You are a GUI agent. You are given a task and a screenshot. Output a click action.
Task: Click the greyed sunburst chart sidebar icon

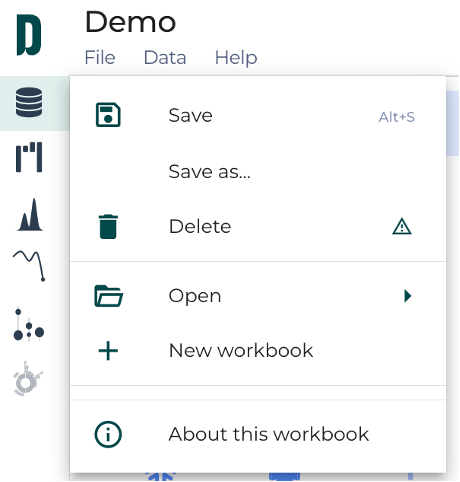click(28, 379)
